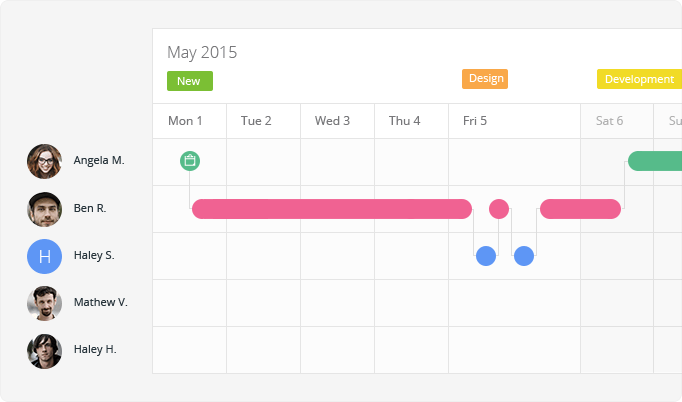Open Angela M.'s avatar photo

44,161
